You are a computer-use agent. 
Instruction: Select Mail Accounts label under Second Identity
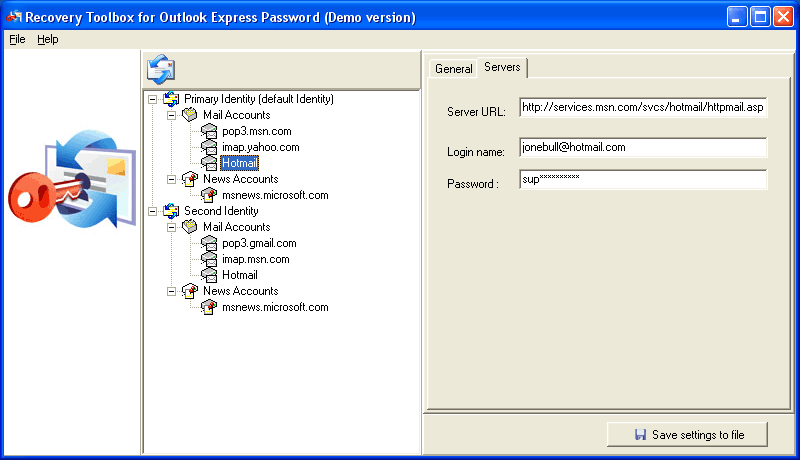point(237,227)
